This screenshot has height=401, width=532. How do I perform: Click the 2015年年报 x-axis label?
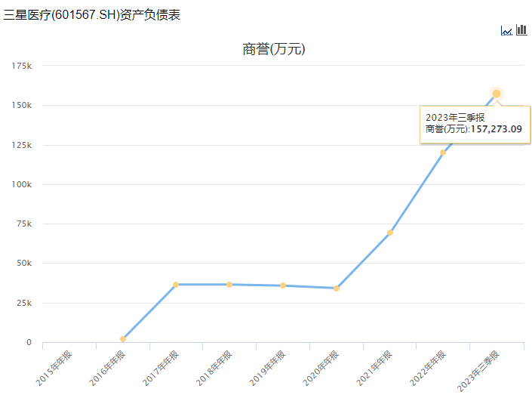point(54,368)
